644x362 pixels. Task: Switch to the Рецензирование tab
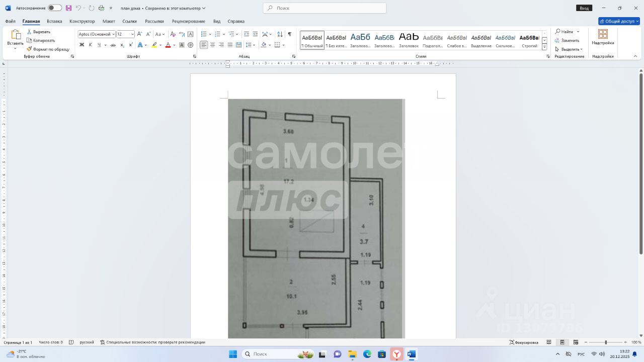(188, 21)
